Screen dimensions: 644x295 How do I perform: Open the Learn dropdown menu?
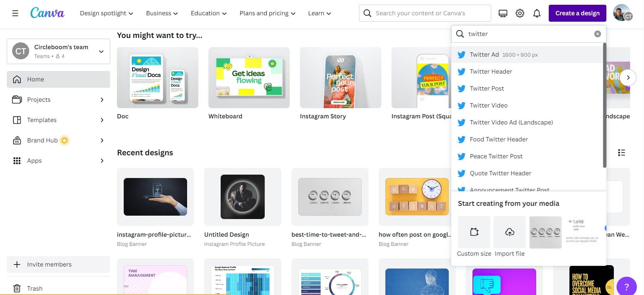[x=320, y=13]
